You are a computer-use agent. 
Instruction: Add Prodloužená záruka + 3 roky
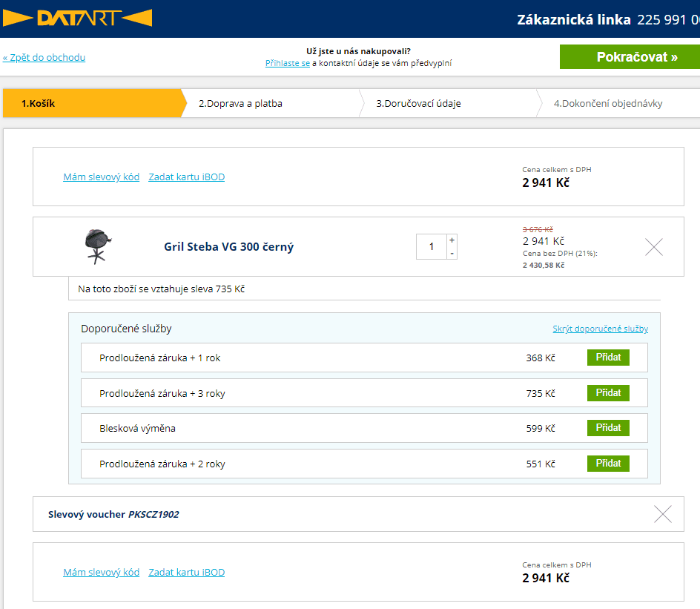coord(608,393)
